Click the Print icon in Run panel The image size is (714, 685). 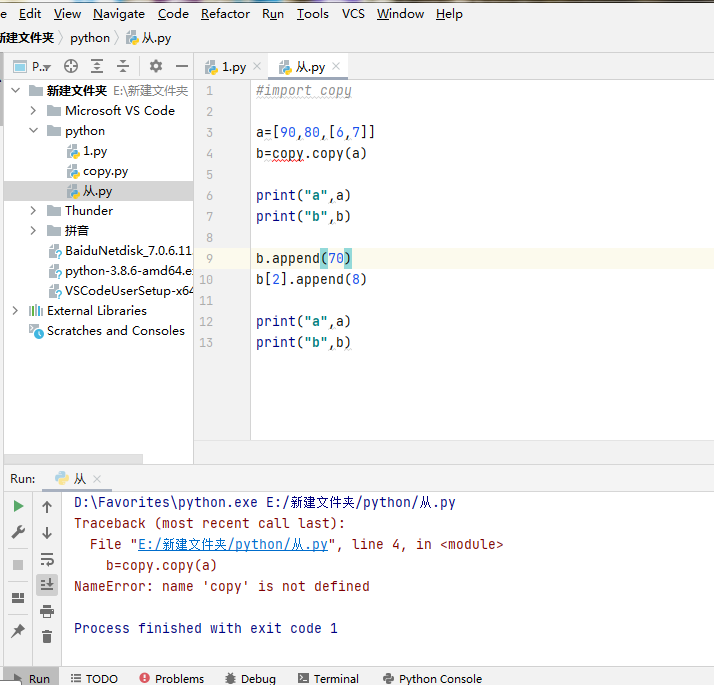point(47,611)
